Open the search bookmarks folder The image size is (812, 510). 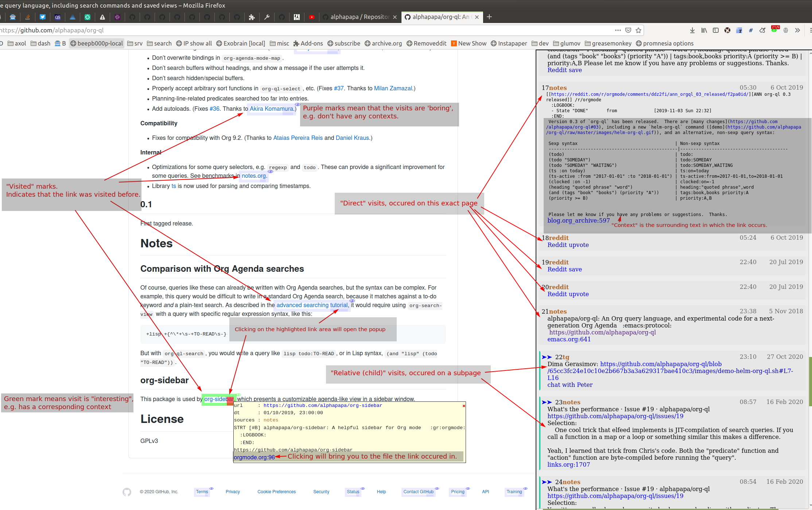pos(159,43)
